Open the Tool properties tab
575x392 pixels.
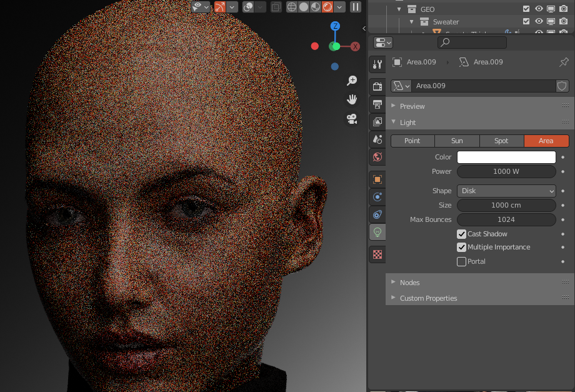pos(377,64)
